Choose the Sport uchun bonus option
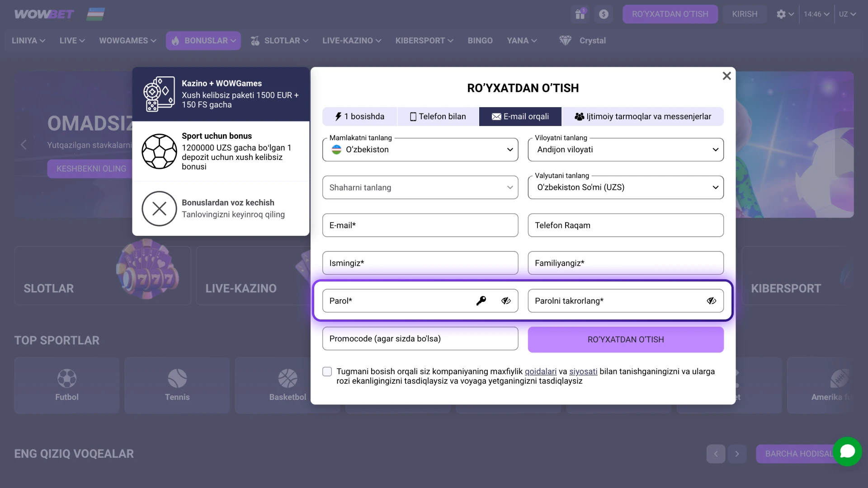The width and height of the screenshot is (868, 488). [x=221, y=151]
